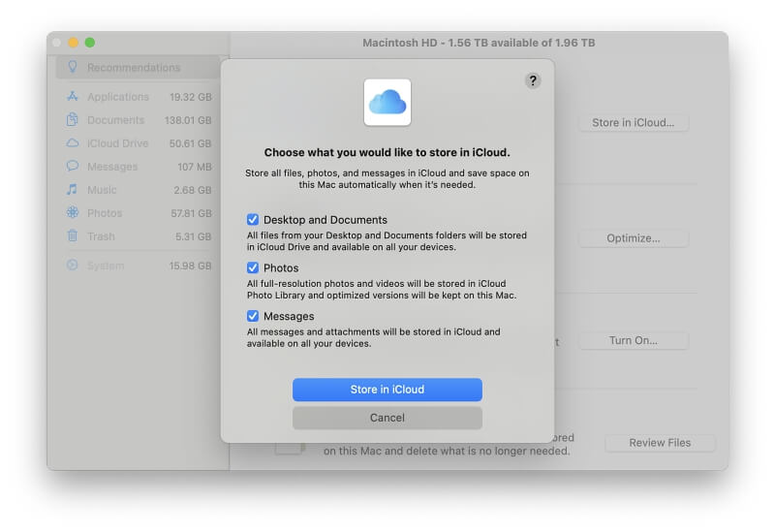Select Photos row in sidebar
This screenshot has width=775, height=532.
tap(138, 212)
